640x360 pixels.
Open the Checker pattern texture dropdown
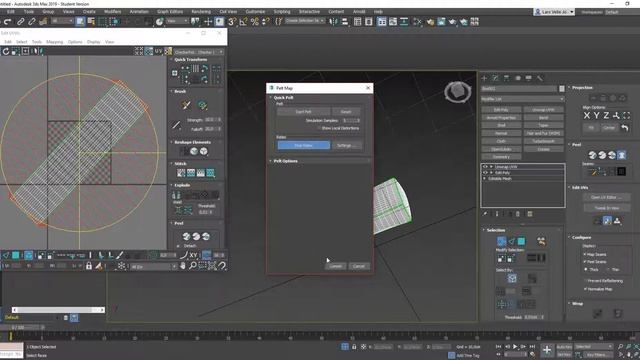coord(199,52)
